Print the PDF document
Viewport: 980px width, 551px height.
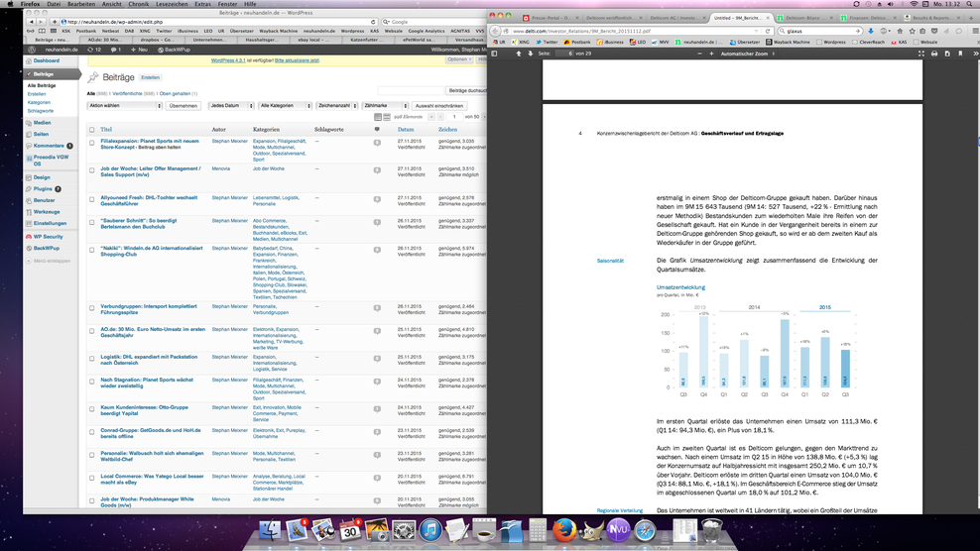pos(934,54)
